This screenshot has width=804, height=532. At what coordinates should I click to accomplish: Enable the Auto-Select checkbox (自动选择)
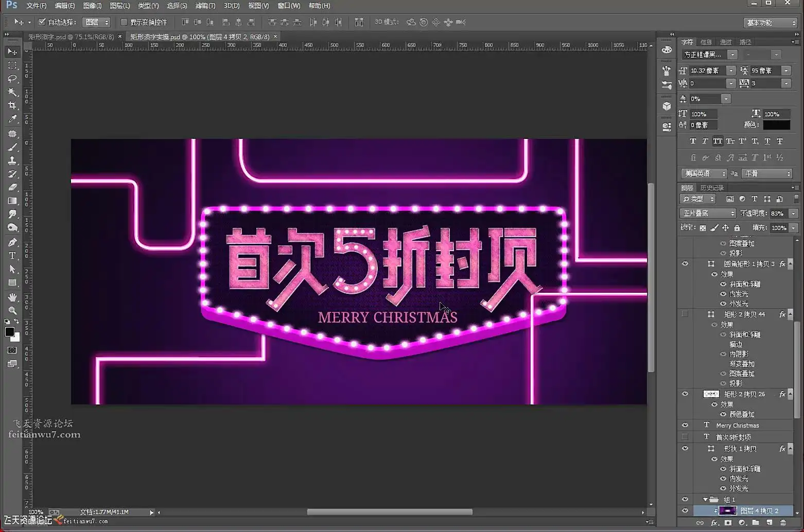tap(42, 22)
